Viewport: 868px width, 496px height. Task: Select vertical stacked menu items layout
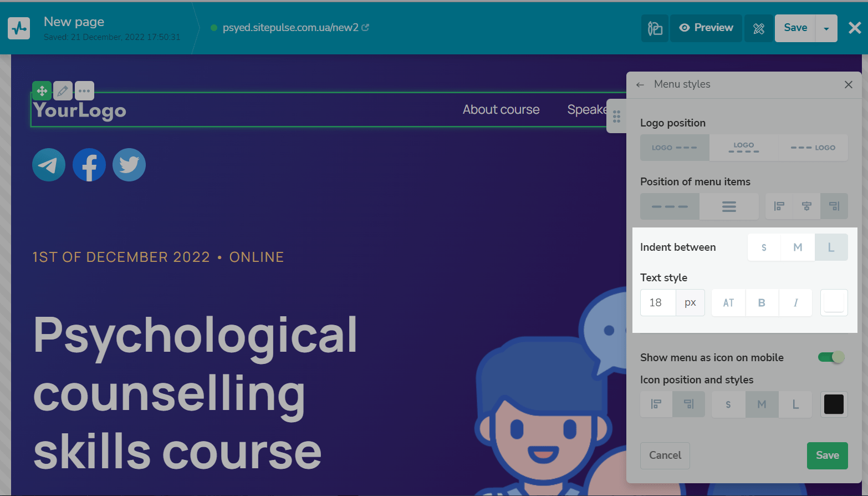[x=729, y=206]
